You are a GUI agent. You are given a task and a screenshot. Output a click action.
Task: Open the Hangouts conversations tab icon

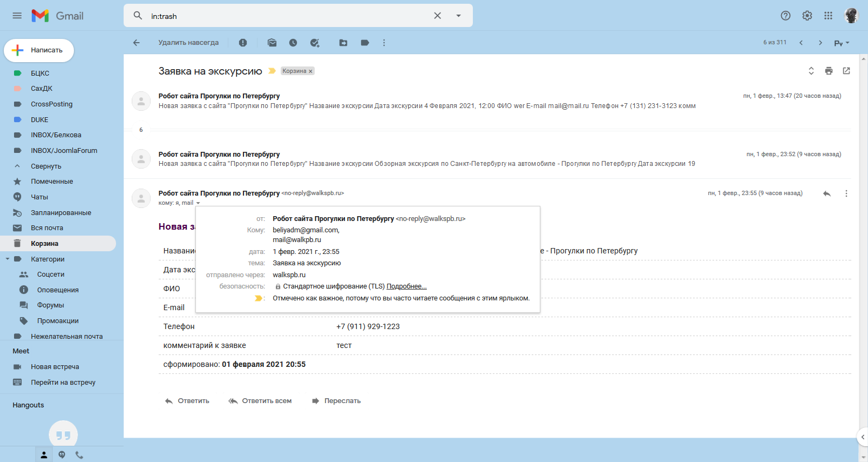click(62, 455)
